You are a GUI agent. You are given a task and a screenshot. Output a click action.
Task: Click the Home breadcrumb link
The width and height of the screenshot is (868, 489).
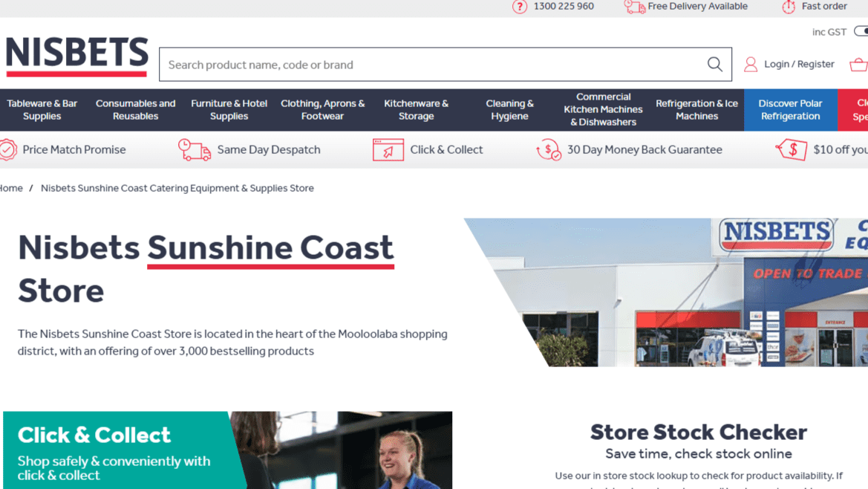(x=11, y=188)
